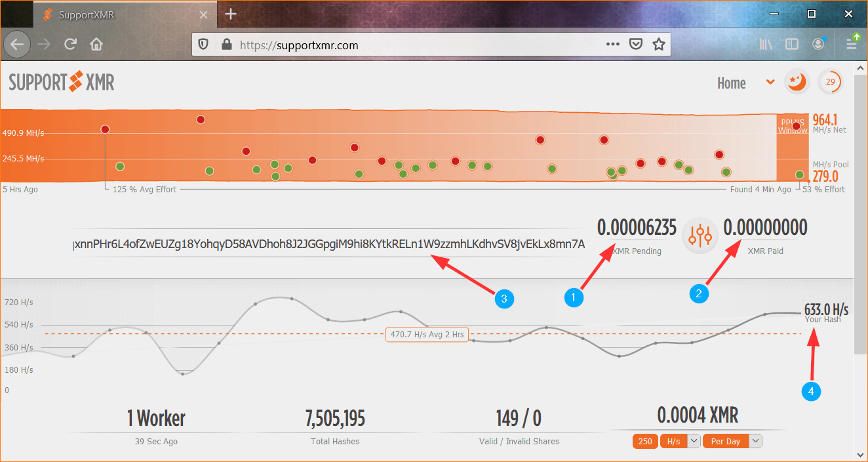868x462 pixels.
Task: Reload the supportxmr.com page
Action: [70, 45]
